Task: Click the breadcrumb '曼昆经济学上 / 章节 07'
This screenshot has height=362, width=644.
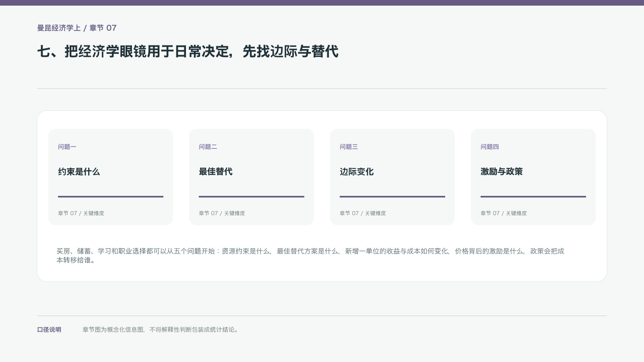Action: [77, 28]
